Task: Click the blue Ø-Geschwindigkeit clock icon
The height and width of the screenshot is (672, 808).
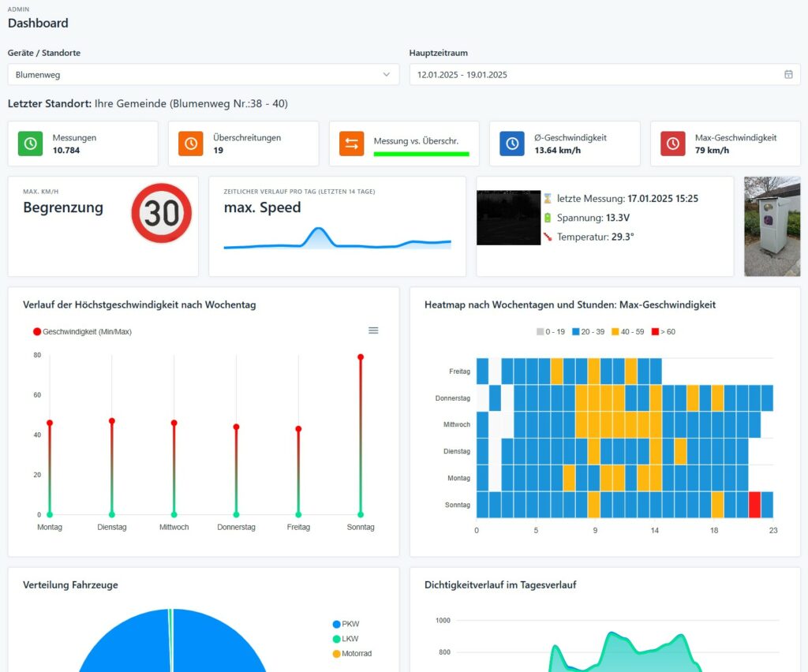Action: (x=512, y=144)
